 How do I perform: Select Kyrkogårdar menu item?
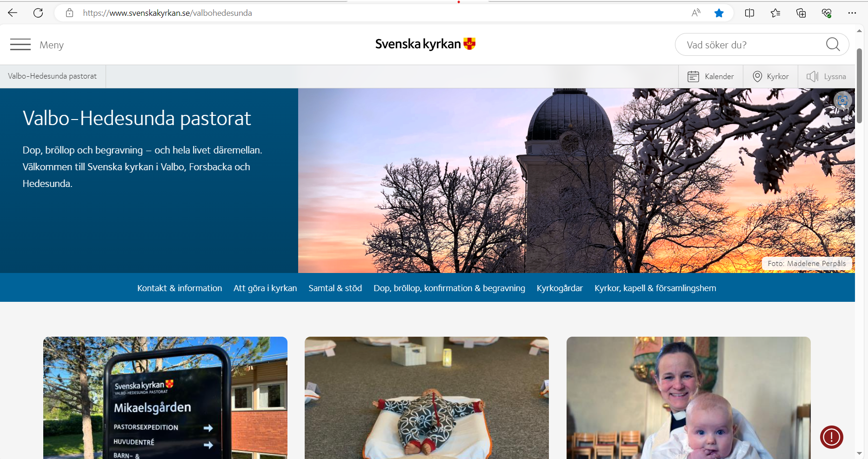560,288
